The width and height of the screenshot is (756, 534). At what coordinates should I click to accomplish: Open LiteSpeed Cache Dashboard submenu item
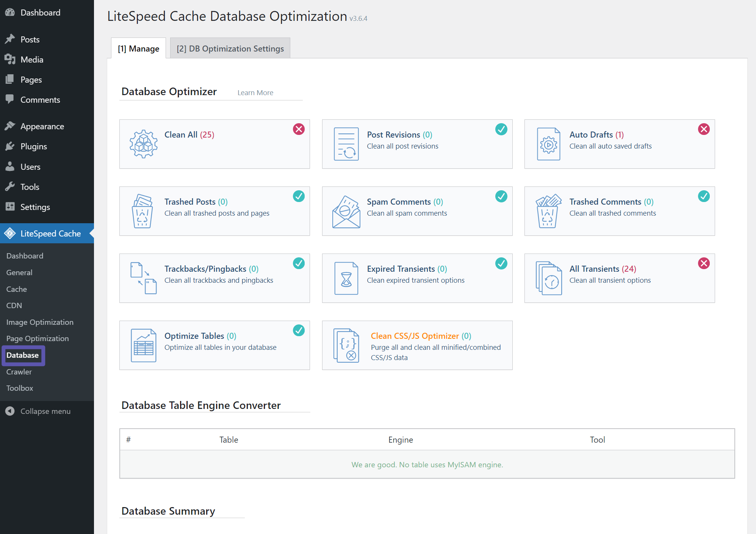click(x=25, y=256)
